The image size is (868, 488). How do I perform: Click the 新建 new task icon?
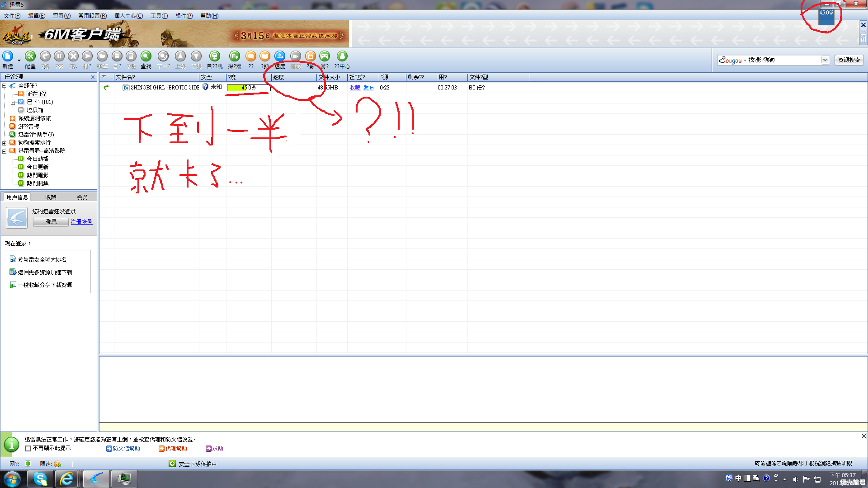8,56
